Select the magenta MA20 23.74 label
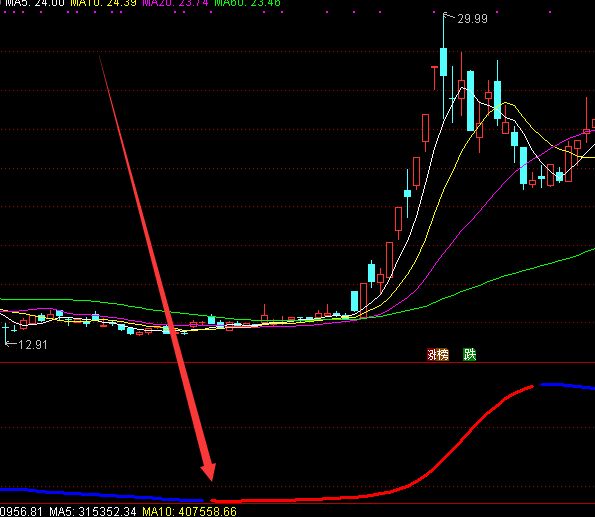 tap(175, 3)
